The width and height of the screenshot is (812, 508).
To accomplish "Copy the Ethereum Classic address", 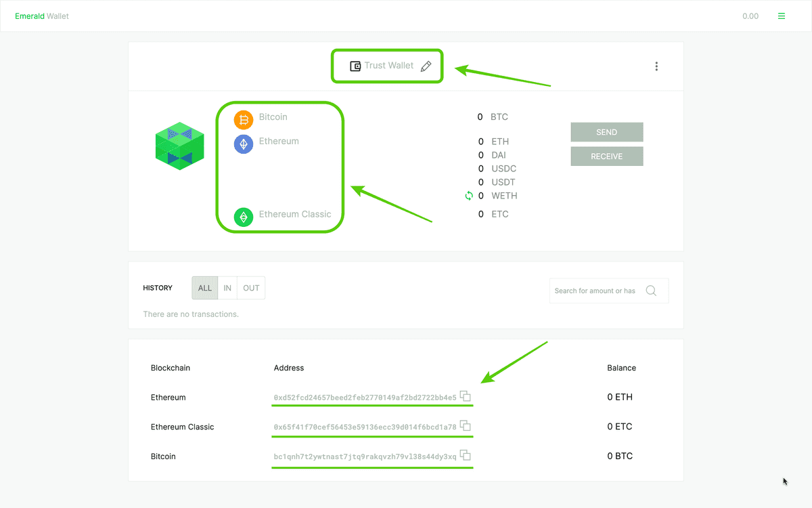I will coord(466,426).
